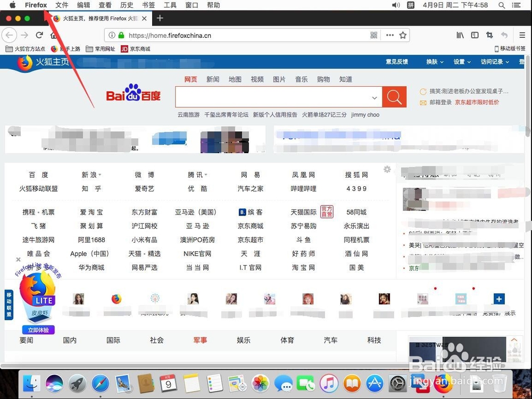This screenshot has width=532, height=399.
Task: Open the gear settings for site grid
Action: tap(387, 169)
